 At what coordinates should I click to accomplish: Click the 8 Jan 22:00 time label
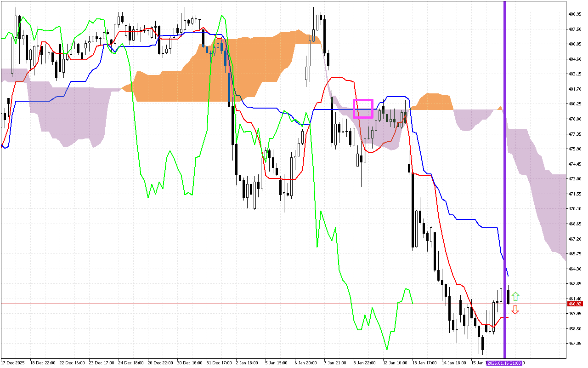[364, 362]
